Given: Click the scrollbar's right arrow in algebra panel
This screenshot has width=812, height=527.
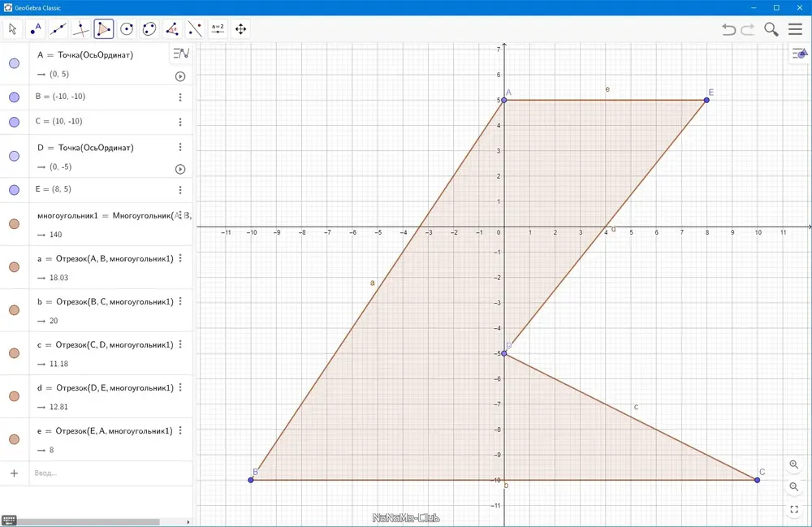Looking at the screenshot, I should point(188,522).
